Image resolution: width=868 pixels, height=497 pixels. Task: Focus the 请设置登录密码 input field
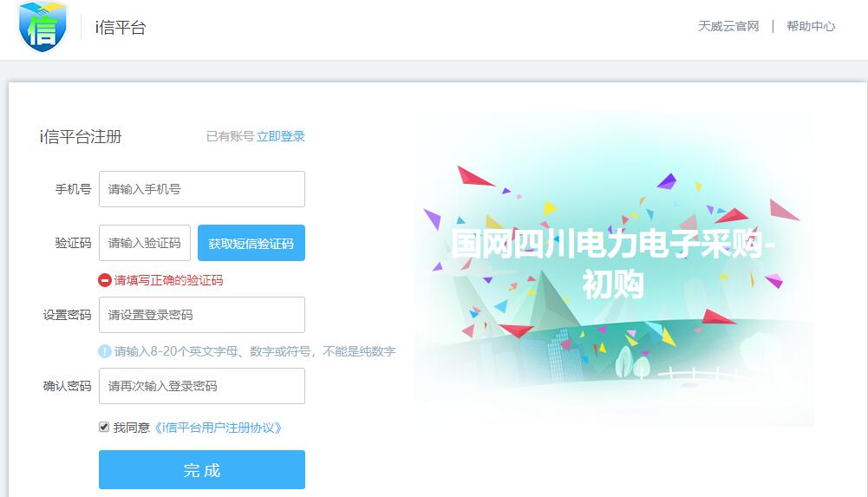coord(202,315)
